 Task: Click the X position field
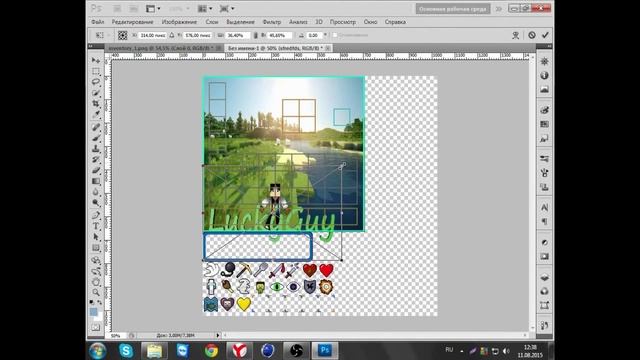coord(153,36)
